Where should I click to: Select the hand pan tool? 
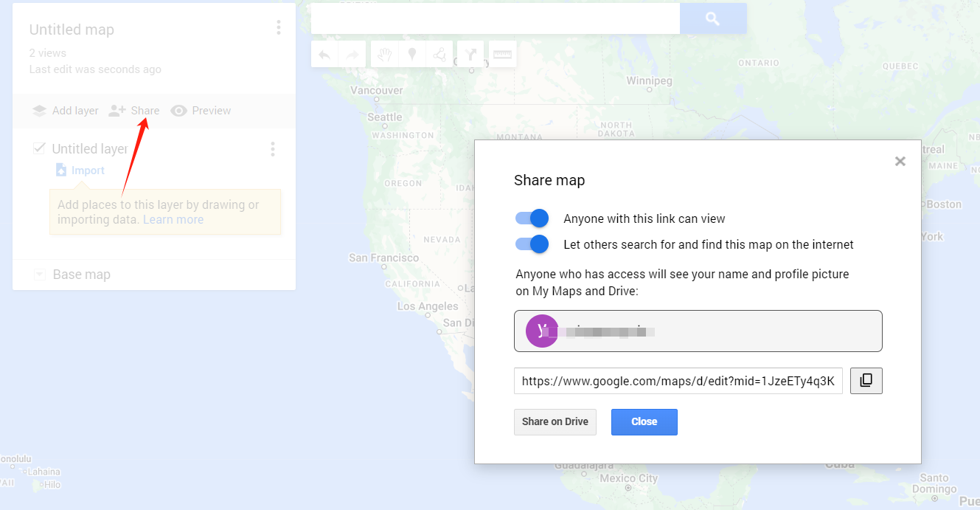point(384,55)
